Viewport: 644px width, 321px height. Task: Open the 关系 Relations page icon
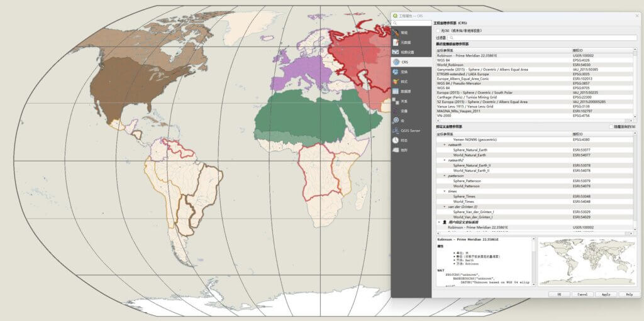(396, 101)
